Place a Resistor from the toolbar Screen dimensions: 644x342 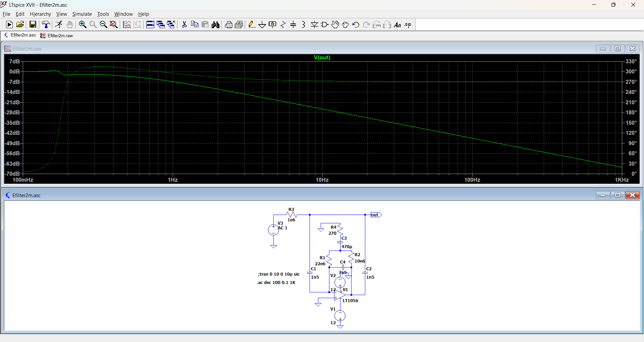click(283, 24)
